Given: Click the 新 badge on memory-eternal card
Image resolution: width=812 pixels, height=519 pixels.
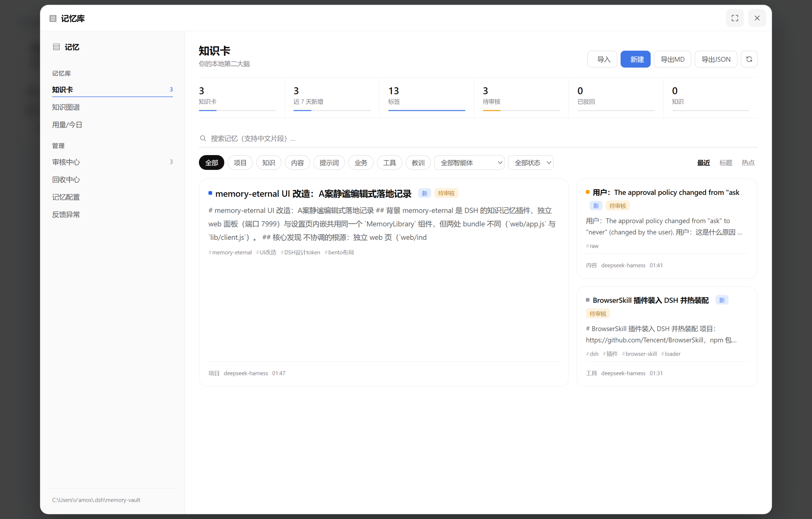Looking at the screenshot, I should pyautogui.click(x=425, y=193).
